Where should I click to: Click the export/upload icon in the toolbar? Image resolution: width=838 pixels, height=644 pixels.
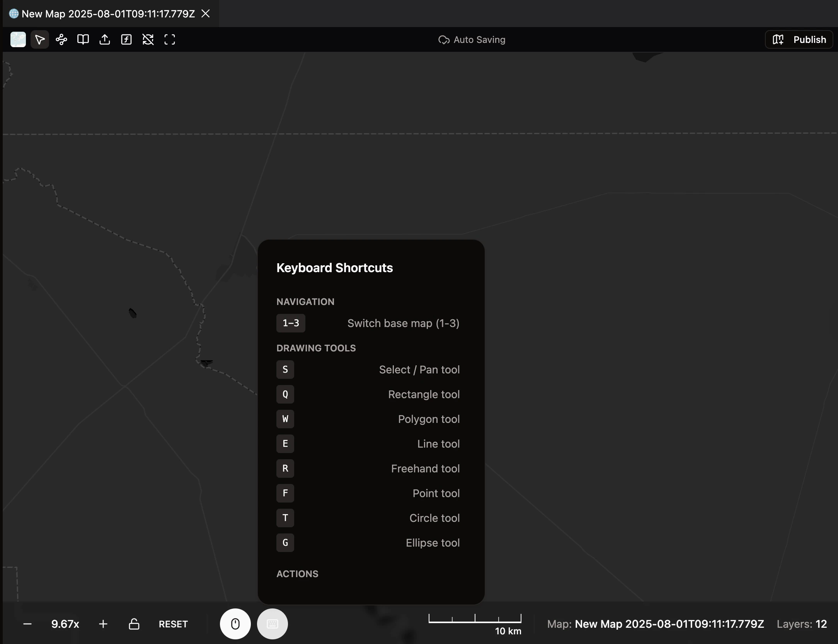click(x=105, y=39)
